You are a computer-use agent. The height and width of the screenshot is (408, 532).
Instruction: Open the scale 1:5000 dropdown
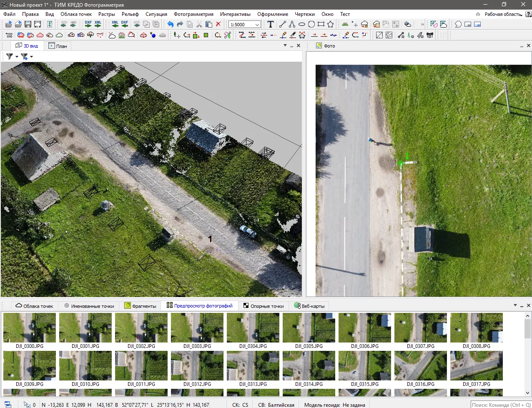[x=257, y=25]
